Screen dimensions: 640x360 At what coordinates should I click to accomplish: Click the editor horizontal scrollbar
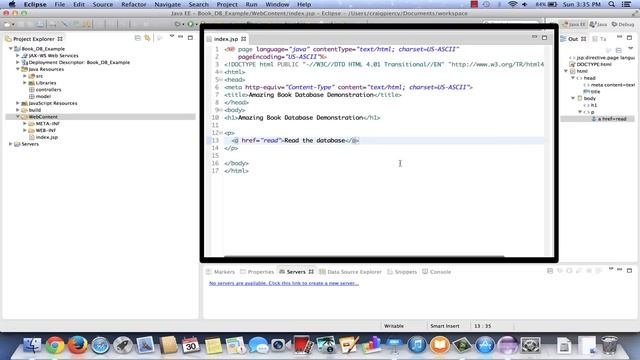pos(364,257)
